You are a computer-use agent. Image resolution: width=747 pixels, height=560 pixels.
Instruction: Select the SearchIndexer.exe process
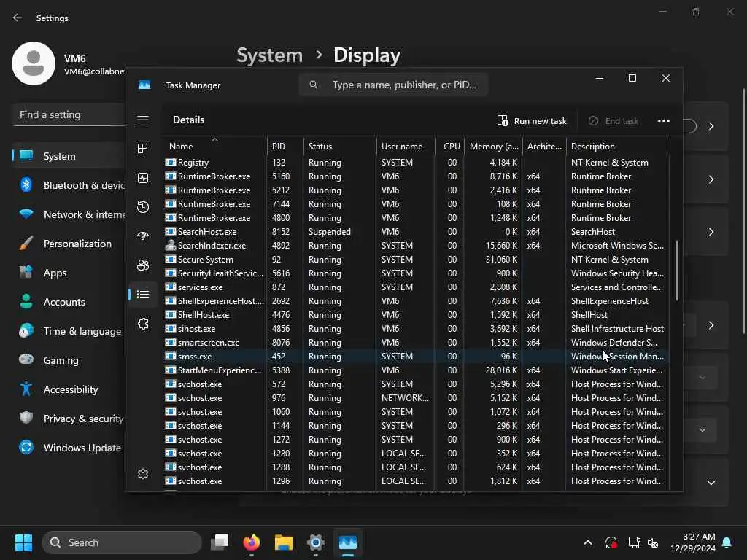pyautogui.click(x=417, y=245)
